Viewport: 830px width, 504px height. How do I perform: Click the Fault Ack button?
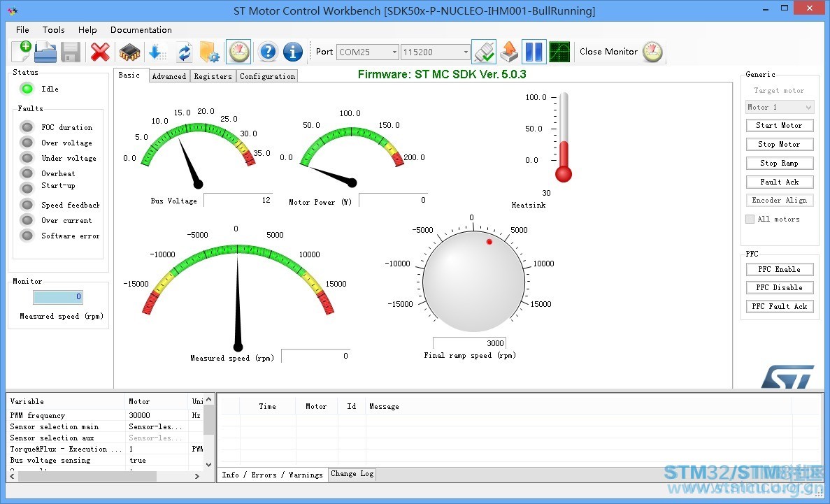[x=779, y=182]
